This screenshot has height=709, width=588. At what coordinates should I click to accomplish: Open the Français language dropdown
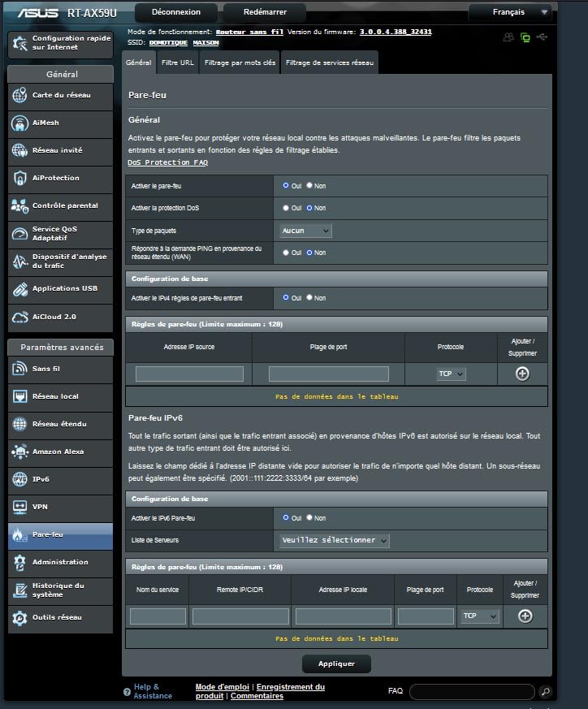(x=510, y=12)
